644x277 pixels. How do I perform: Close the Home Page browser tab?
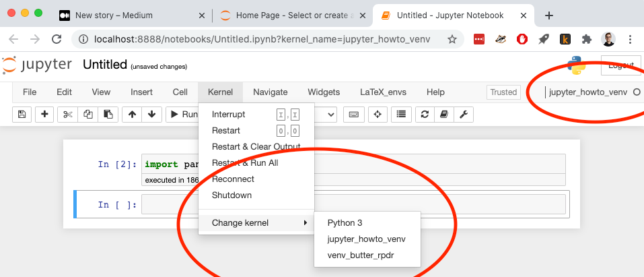pos(363,16)
